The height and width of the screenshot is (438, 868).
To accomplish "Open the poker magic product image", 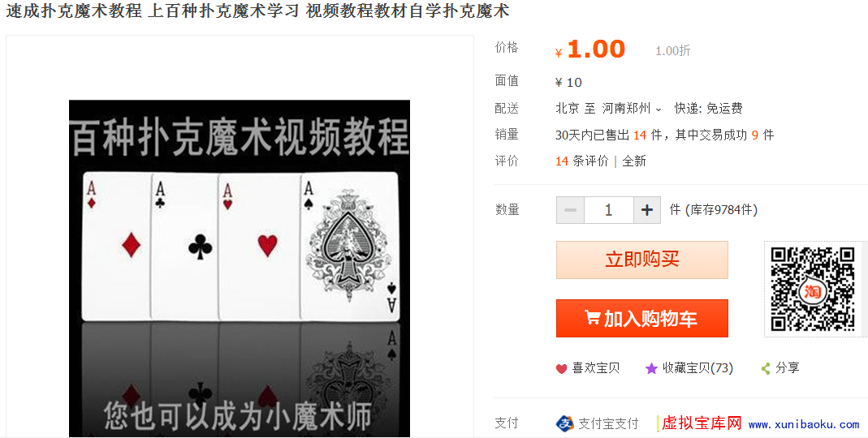I will coord(240,268).
